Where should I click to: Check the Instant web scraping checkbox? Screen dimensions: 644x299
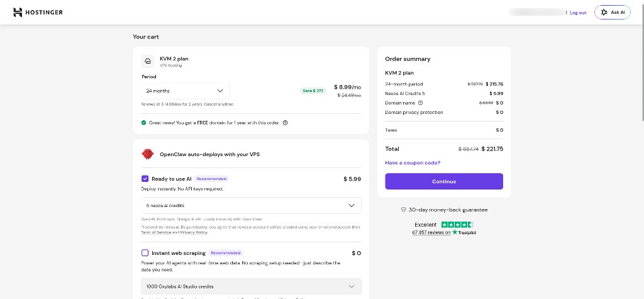[x=145, y=253]
